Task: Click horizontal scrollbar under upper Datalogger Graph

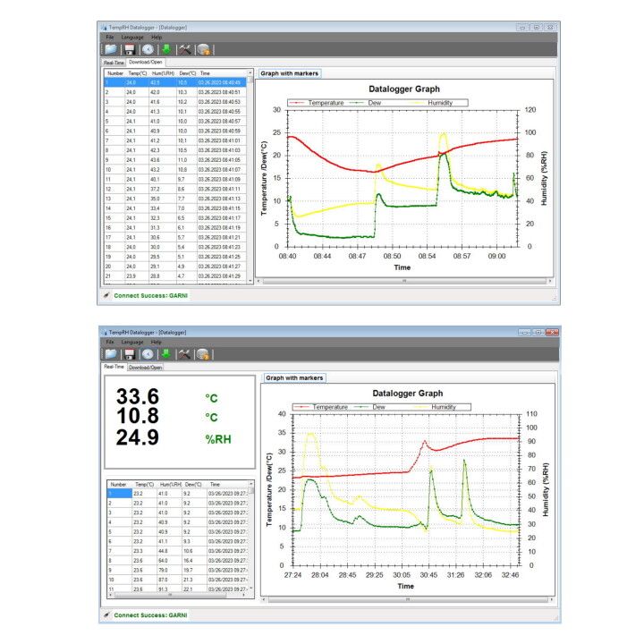Action: [x=404, y=282]
